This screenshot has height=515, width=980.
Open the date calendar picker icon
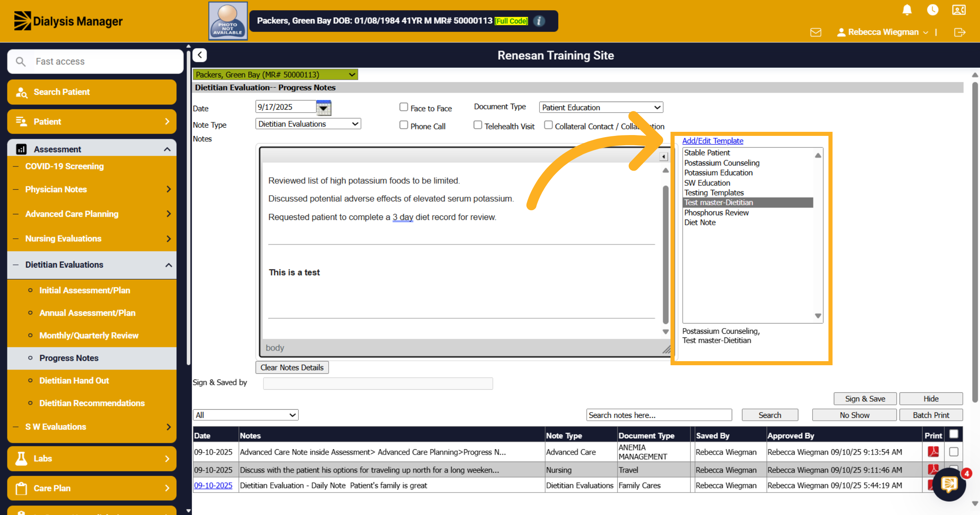(323, 108)
